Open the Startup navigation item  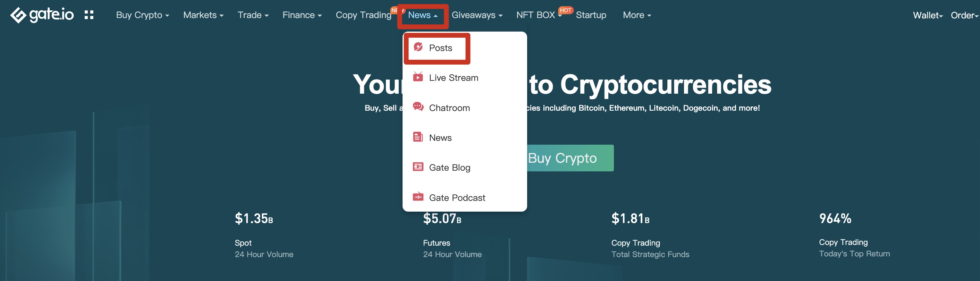[591, 15]
